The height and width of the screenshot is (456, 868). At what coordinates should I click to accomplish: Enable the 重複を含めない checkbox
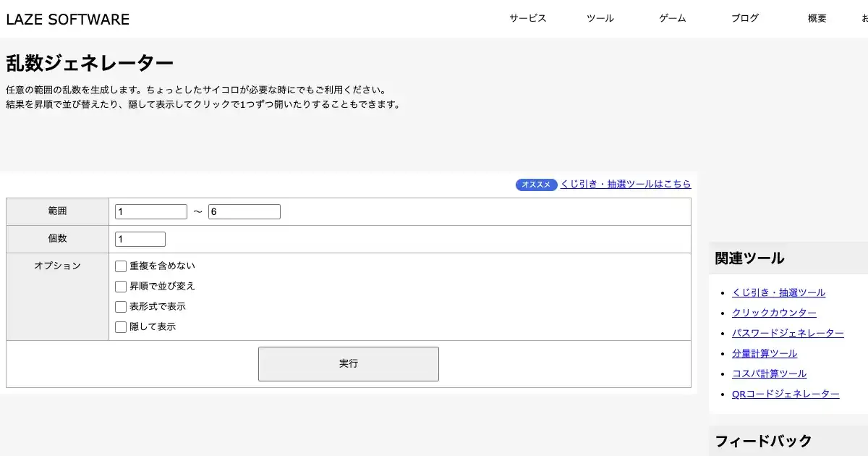(x=121, y=266)
